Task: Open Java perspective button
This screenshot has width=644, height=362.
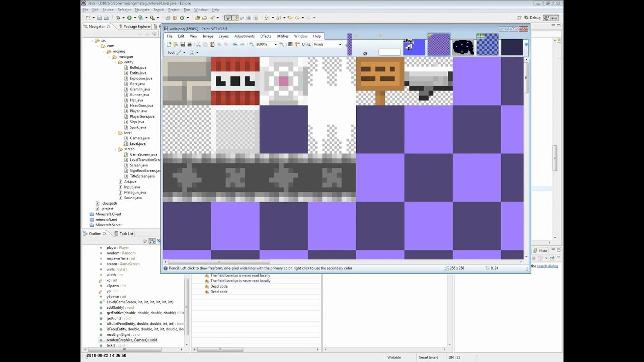Action: click(x=550, y=18)
